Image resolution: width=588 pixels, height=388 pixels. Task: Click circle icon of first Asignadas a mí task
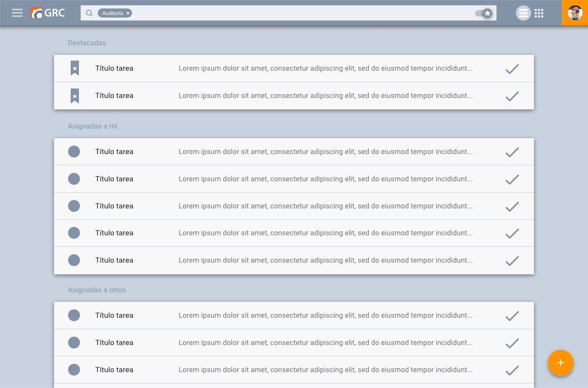click(74, 151)
